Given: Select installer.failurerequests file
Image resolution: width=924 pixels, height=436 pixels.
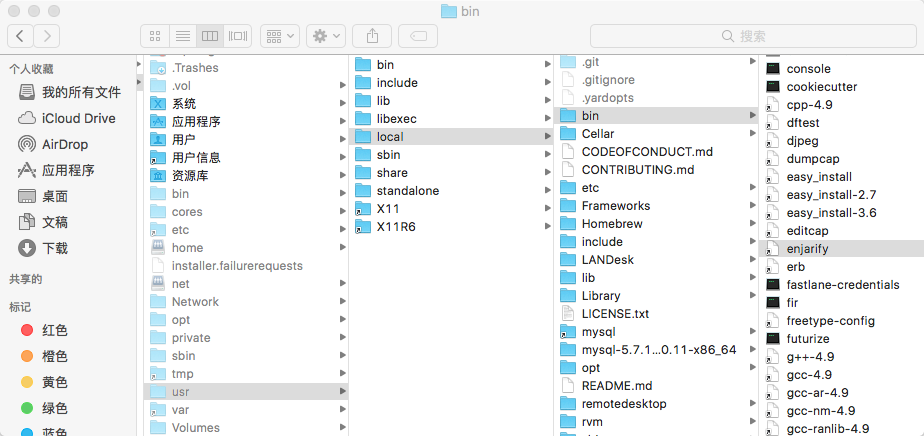Looking at the screenshot, I should [x=246, y=266].
